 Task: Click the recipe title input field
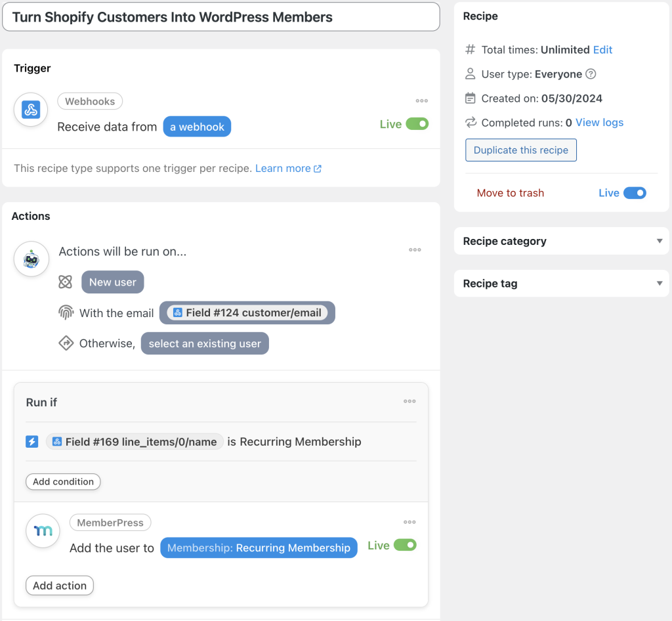[x=220, y=16]
